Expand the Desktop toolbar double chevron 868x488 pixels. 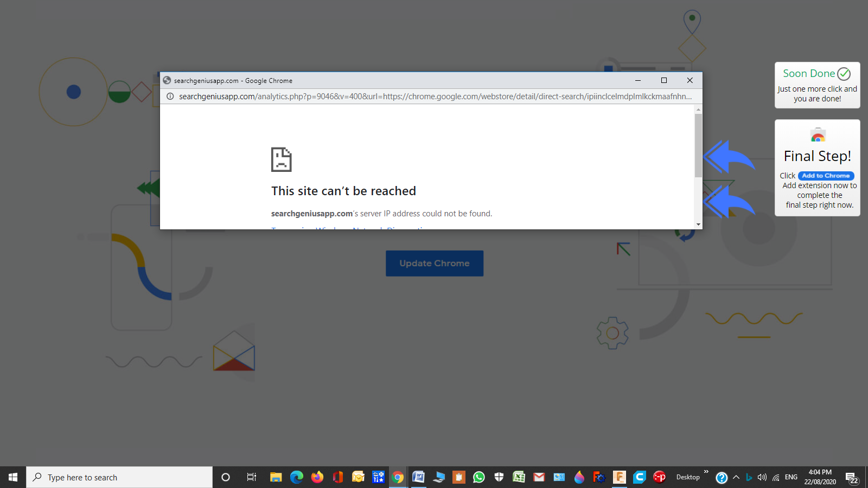point(706,472)
